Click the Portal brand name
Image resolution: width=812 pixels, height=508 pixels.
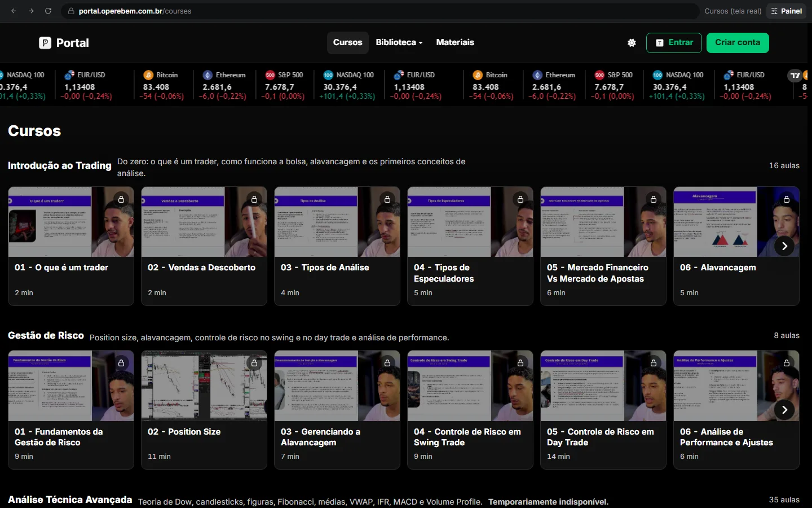click(73, 43)
